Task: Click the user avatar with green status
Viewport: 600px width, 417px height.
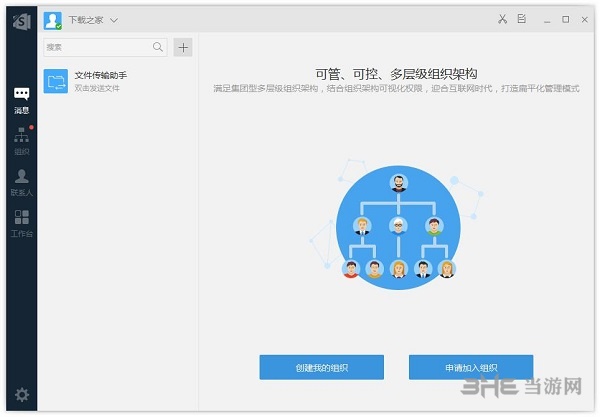Action: pyautogui.click(x=53, y=20)
